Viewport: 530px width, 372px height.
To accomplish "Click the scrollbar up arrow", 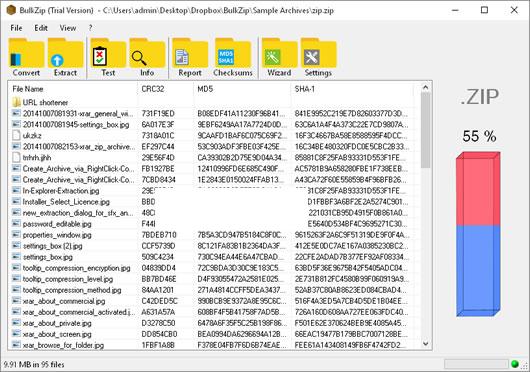I will [x=426, y=88].
